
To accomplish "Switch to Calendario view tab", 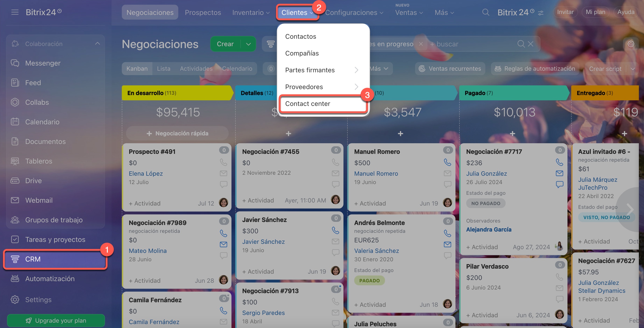I will tap(237, 69).
